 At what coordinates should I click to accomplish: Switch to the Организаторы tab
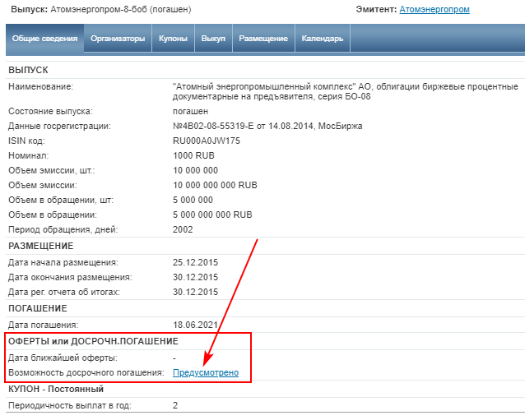pos(118,39)
